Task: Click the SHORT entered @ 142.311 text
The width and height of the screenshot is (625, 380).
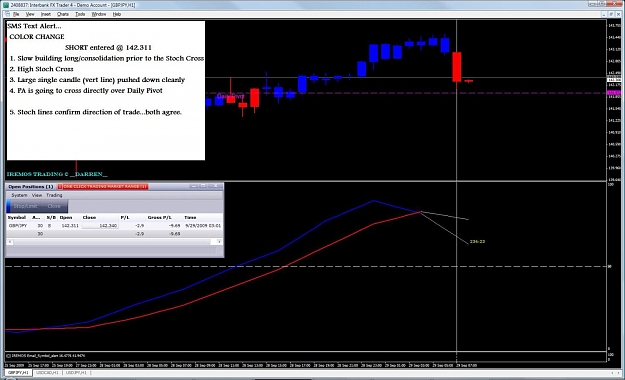Action: click(108, 47)
